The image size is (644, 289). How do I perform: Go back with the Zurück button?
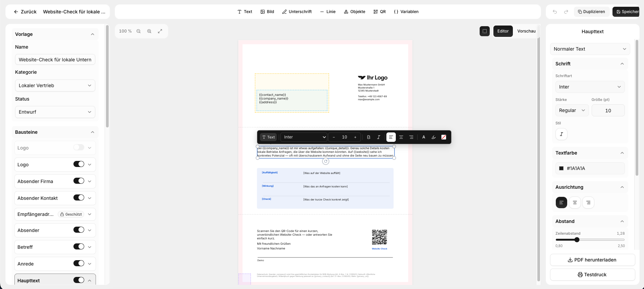pos(25,12)
